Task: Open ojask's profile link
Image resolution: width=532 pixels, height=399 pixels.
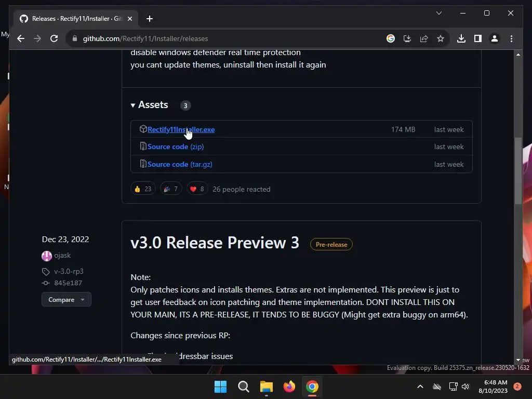Action: pyautogui.click(x=62, y=255)
